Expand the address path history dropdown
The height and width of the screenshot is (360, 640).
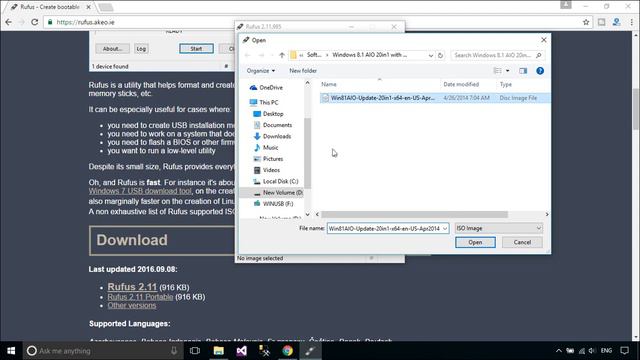coord(431,55)
